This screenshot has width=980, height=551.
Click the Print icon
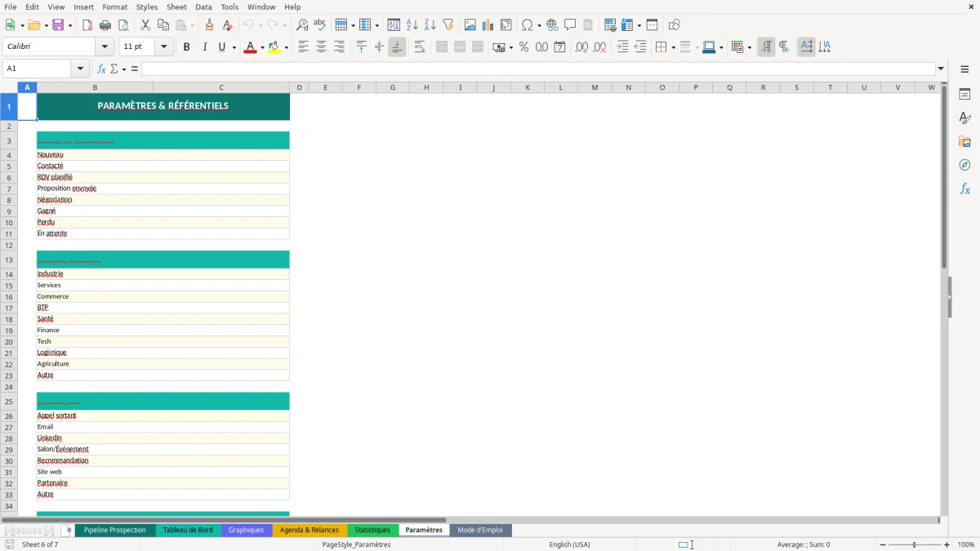(x=105, y=25)
